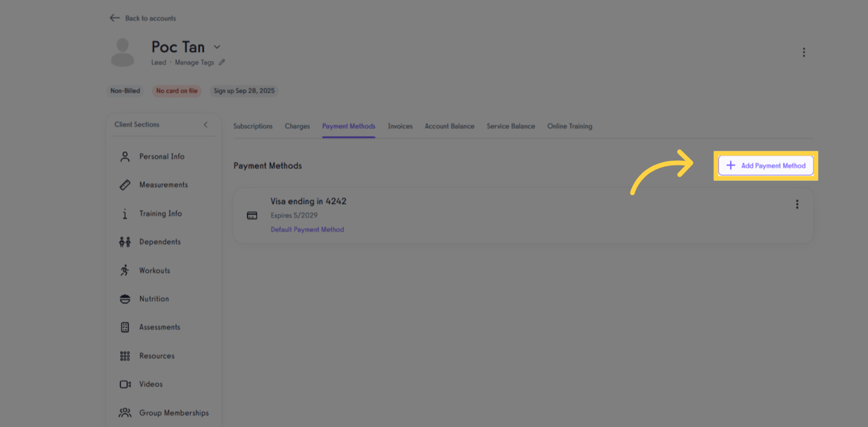Viewport: 868px width, 427px height.
Task: Click the Resources grid icon
Action: [125, 355]
